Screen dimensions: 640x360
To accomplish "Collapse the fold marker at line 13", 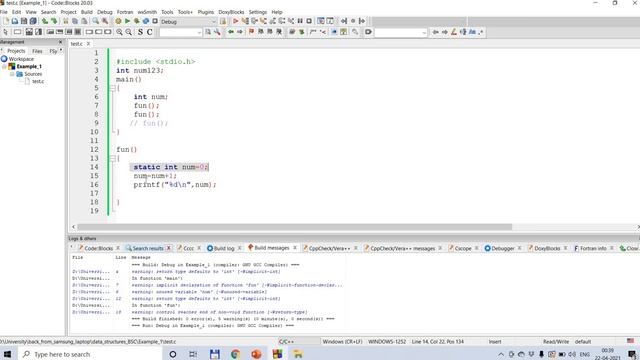I will 112,158.
